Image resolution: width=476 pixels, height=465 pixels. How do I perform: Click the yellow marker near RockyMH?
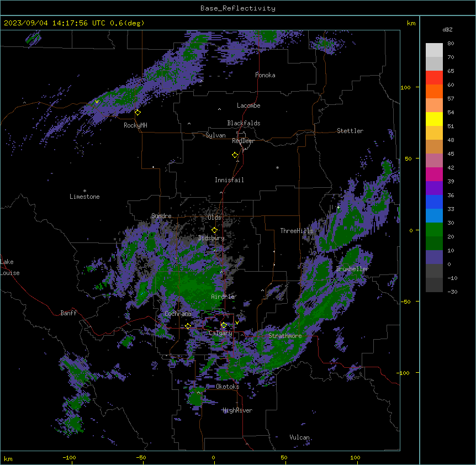138,113
